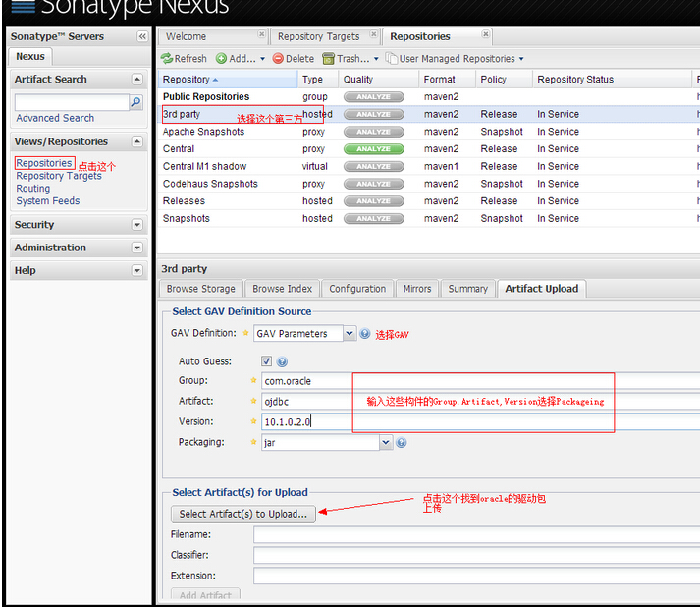Open the System Feeds link
This screenshot has width=700, height=607.
click(48, 201)
